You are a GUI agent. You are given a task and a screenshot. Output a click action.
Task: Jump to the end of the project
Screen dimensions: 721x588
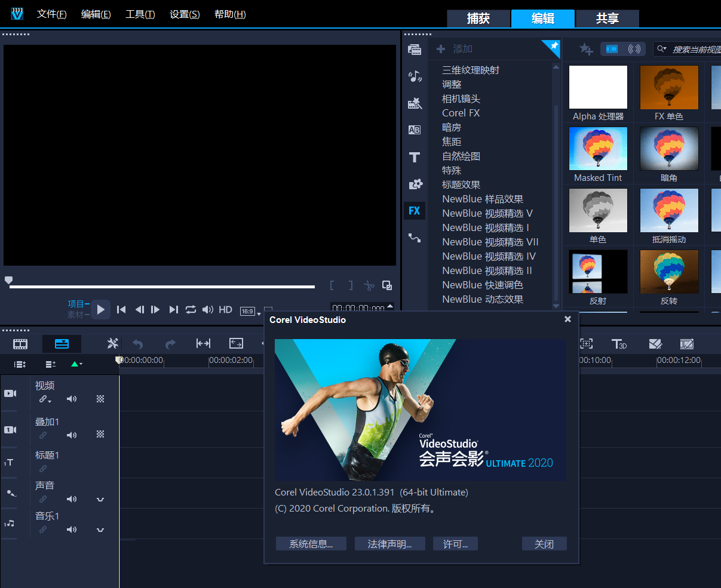pyautogui.click(x=174, y=309)
